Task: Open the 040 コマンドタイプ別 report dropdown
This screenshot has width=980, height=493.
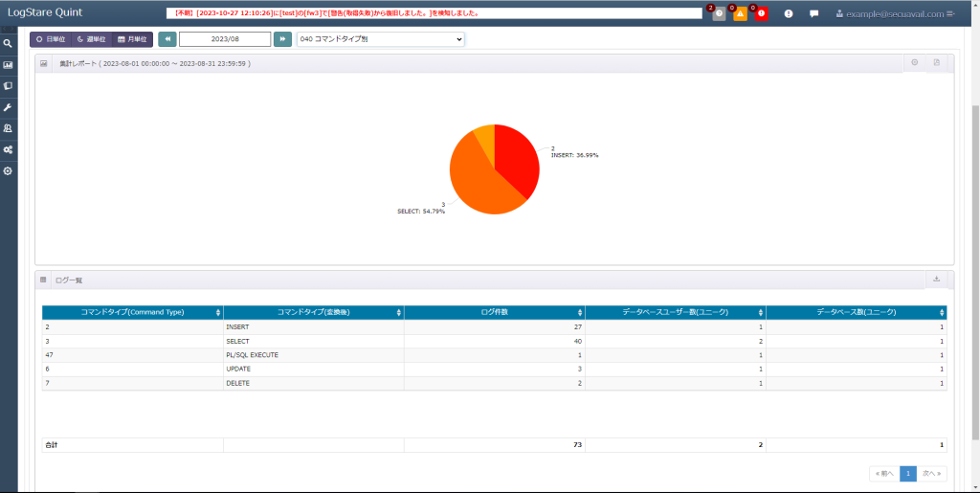Action: pyautogui.click(x=381, y=39)
